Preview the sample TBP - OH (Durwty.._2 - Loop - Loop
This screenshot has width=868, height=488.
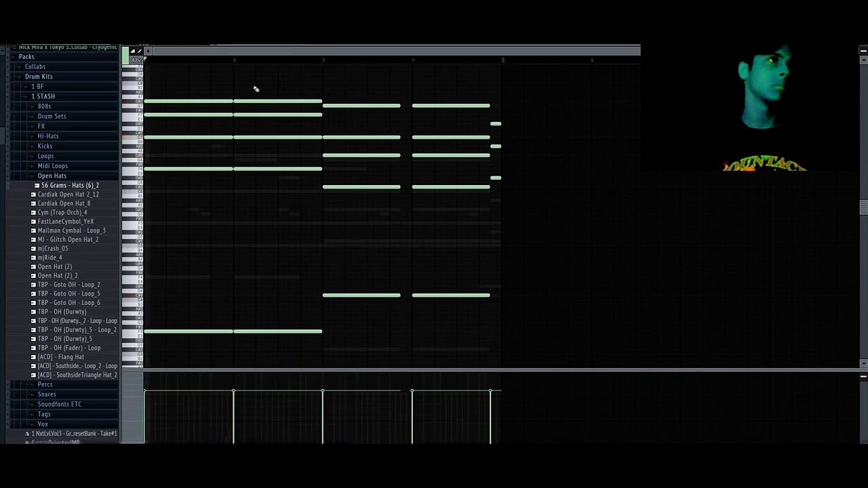coord(77,321)
